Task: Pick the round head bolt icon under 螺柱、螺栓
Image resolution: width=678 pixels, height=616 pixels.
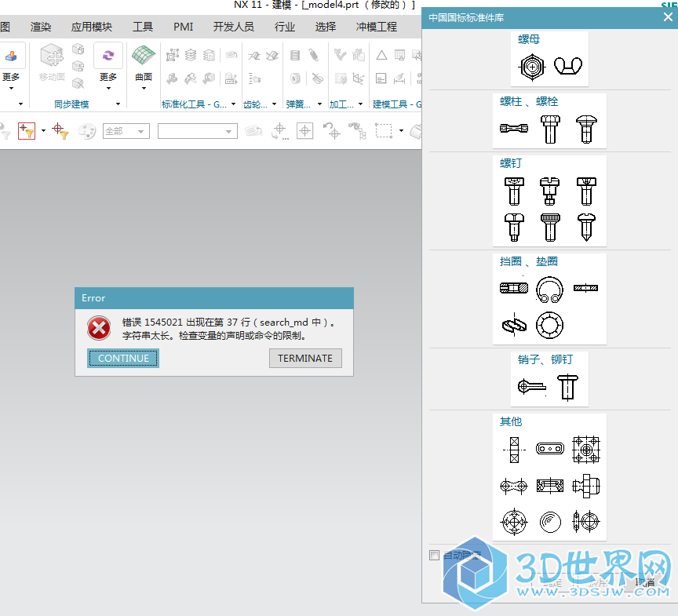Action: click(586, 129)
